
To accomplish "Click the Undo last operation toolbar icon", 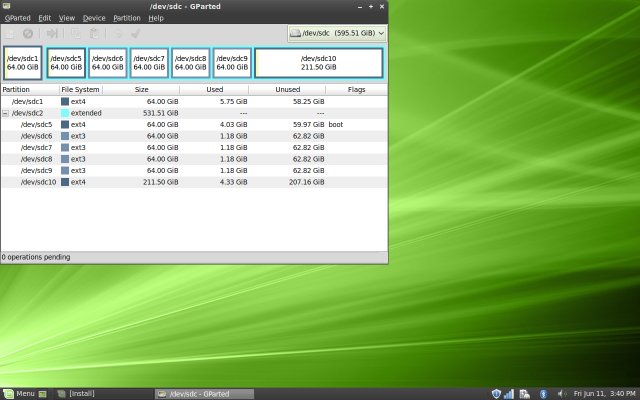I will 117,33.
